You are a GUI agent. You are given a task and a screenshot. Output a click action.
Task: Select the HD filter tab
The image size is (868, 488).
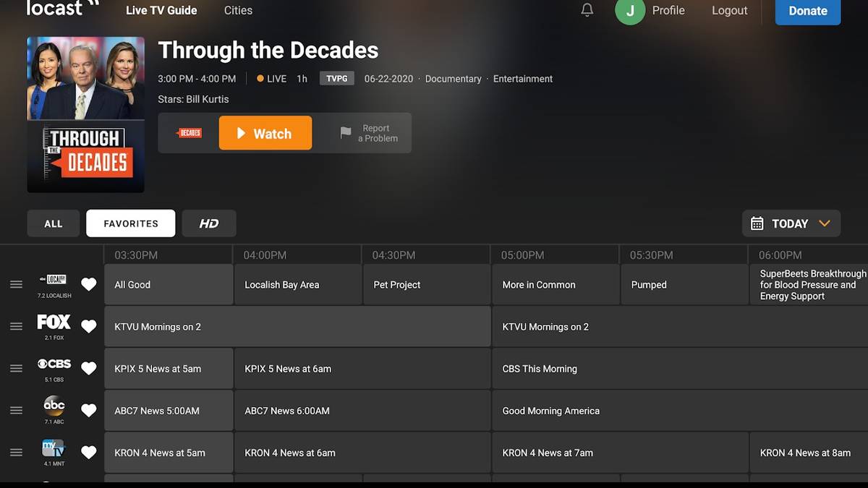click(x=209, y=223)
